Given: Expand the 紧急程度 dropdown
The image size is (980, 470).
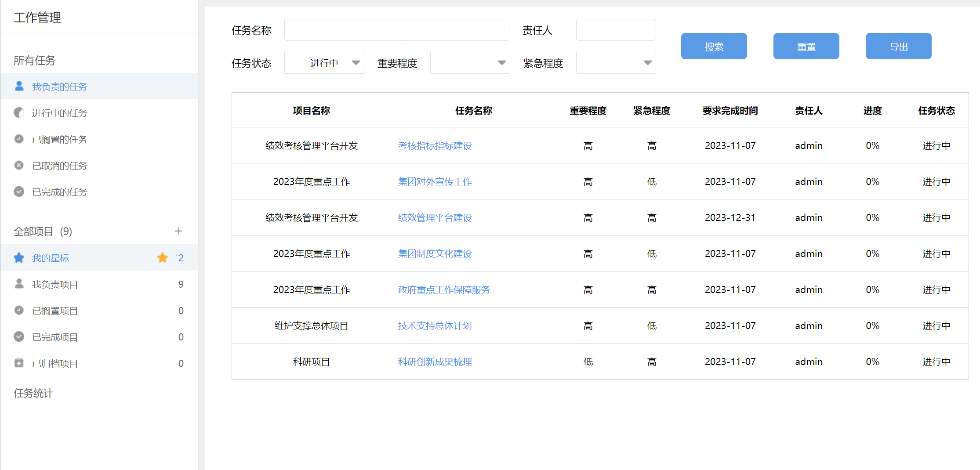Looking at the screenshot, I should pos(616,63).
